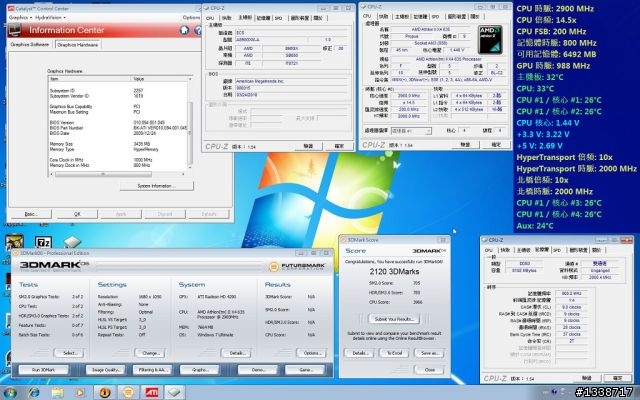Open the Options menu in Catalyst
This screenshot has width=640, height=400.
click(191, 18)
